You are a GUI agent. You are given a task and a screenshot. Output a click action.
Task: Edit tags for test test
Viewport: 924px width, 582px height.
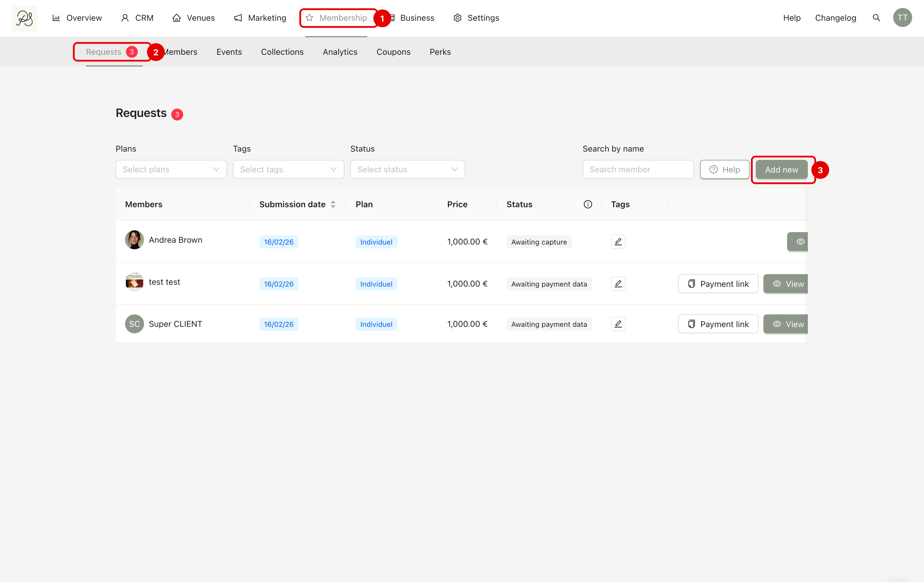618,284
